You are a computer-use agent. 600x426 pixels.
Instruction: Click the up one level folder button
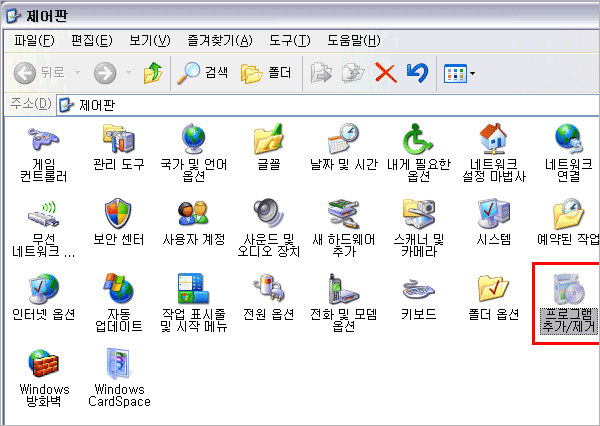[x=152, y=73]
